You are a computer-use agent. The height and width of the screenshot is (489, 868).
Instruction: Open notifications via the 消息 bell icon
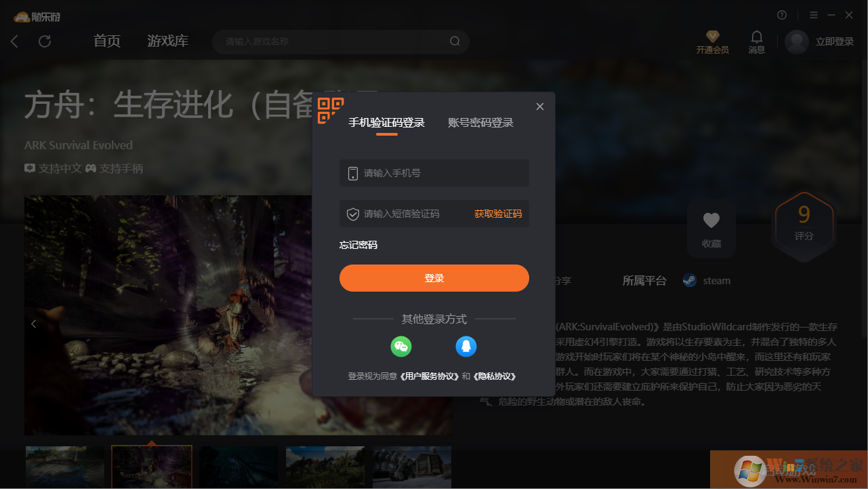(x=756, y=37)
